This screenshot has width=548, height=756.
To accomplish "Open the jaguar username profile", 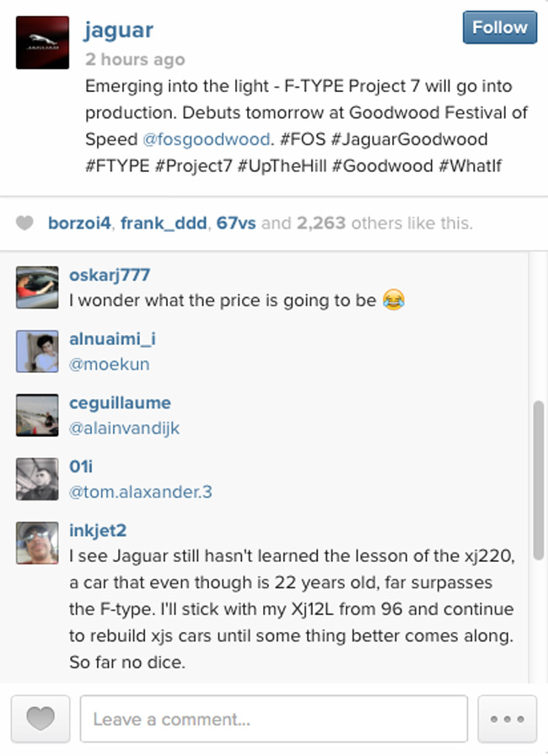I will (x=117, y=30).
